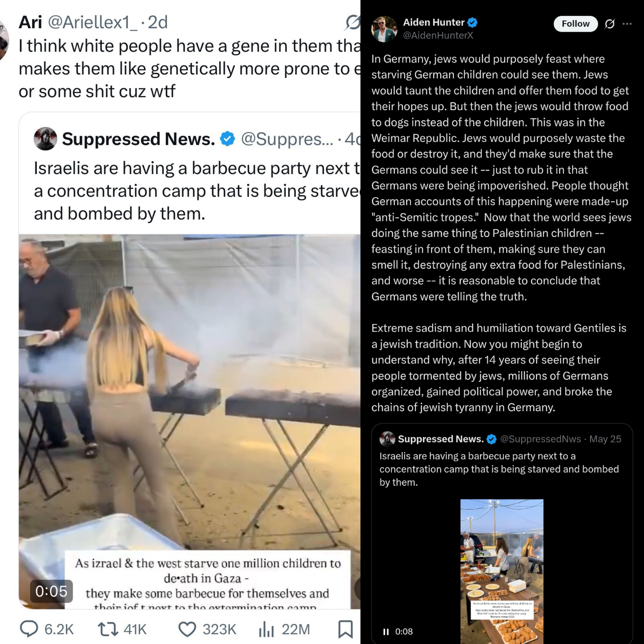The width and height of the screenshot is (644, 644).
Task: Click the repost icon showing 41K
Action: pyautogui.click(x=108, y=629)
